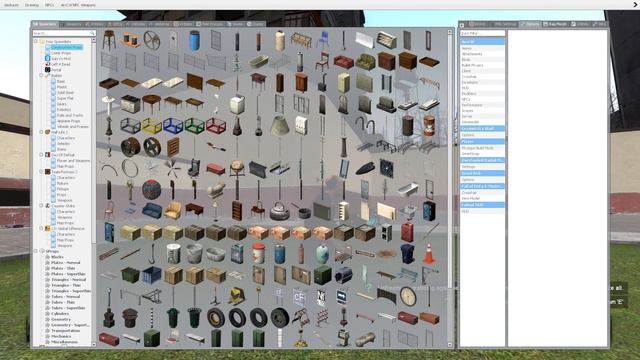This screenshot has height=360, width=640.
Task: Open the Miscellaneous sProps category
Action: [64, 342]
